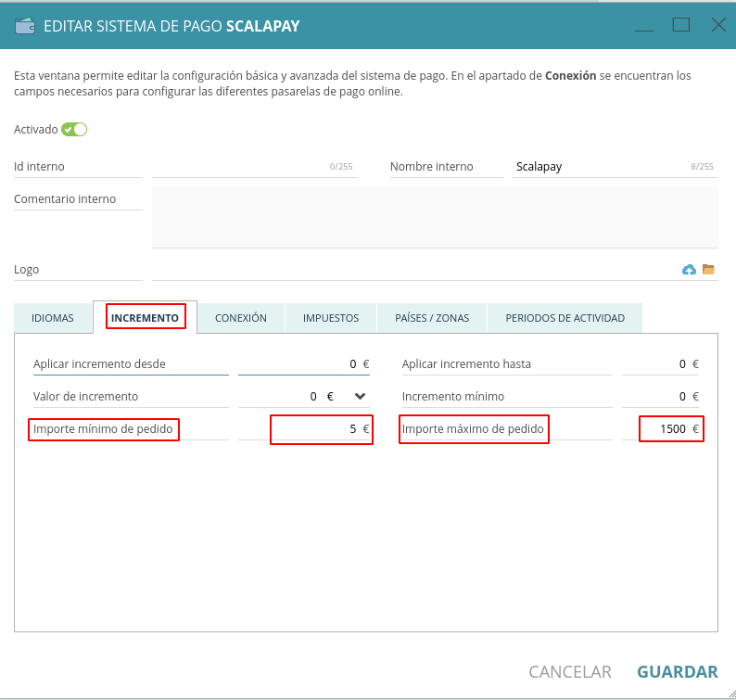This screenshot has height=700, width=736.
Task: Select the INCREMENTO tab
Action: click(145, 318)
